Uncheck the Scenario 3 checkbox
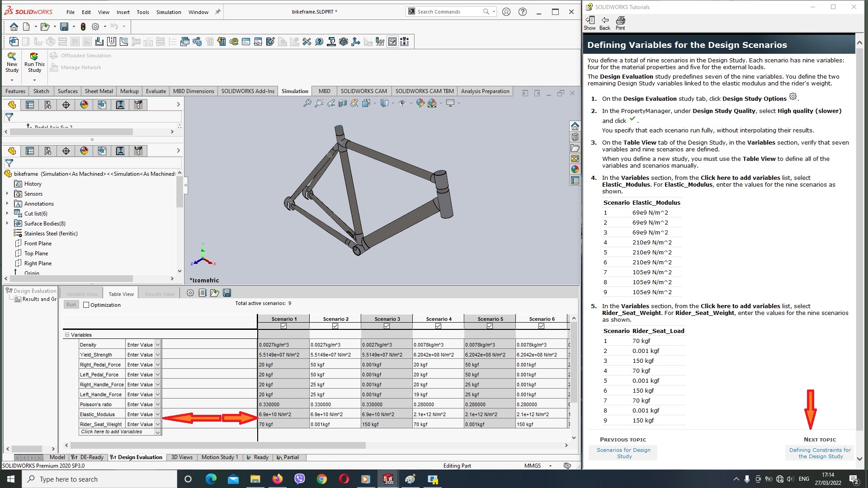Viewport: 868px width, 488px height. point(387,326)
